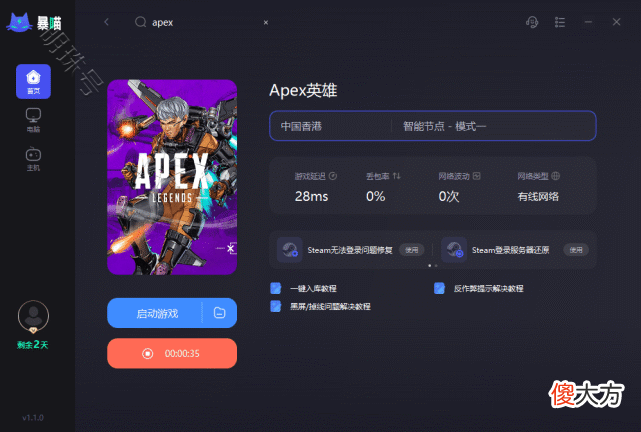Click the Steam登录服务器还原 icon
Screen dimensions: 641x432
[x=454, y=250]
